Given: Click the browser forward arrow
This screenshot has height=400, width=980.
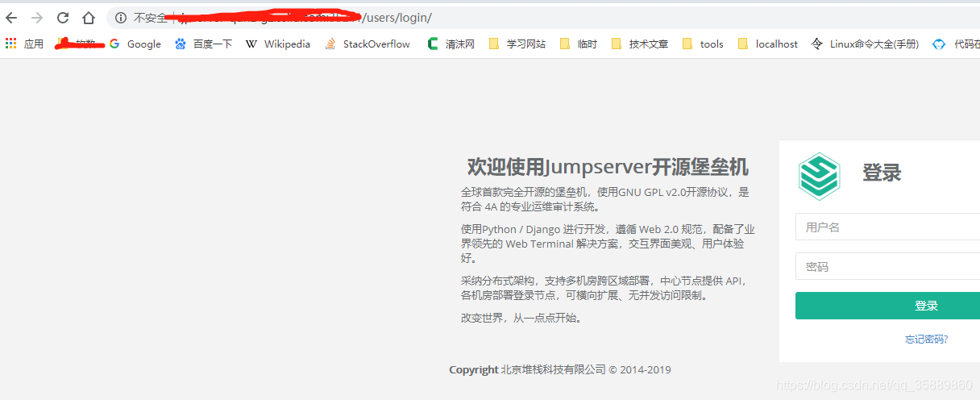Looking at the screenshot, I should click(37, 18).
